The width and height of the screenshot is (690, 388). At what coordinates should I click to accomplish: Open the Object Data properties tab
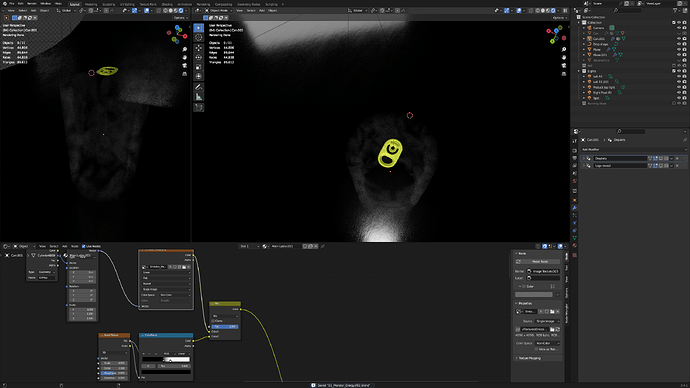(574, 238)
